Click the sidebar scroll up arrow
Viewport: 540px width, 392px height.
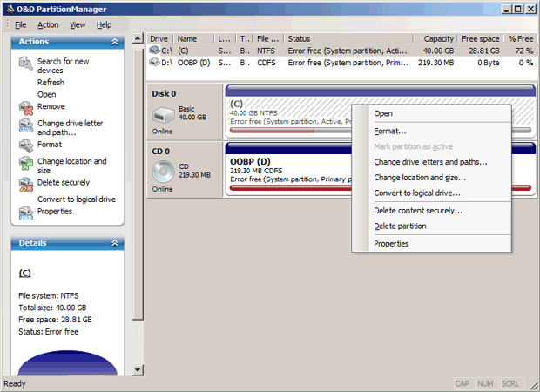pyautogui.click(x=138, y=38)
